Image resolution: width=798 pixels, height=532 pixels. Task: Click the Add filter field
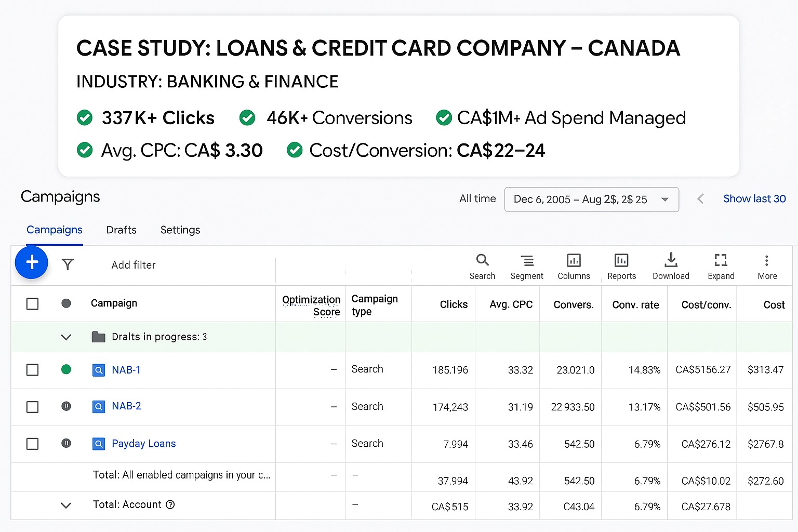[134, 265]
